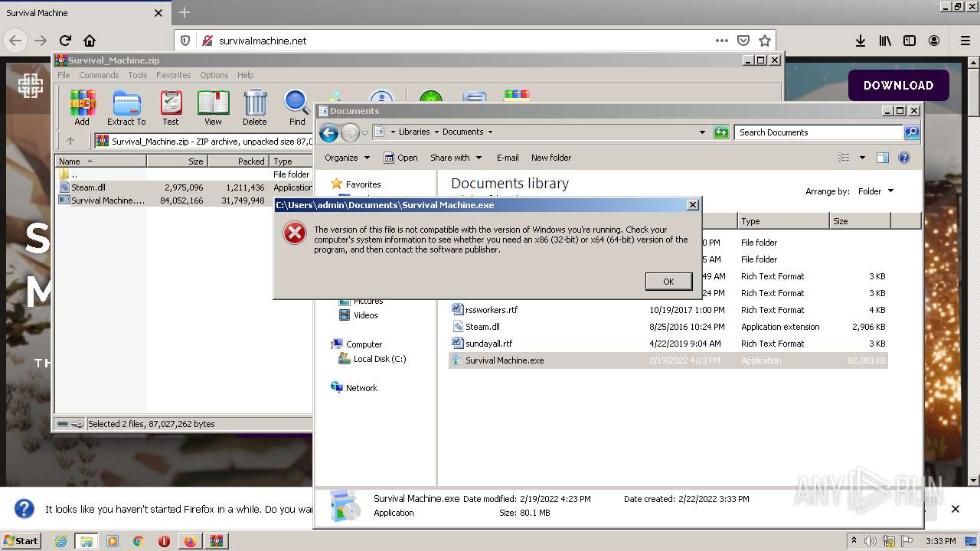Sort Explorer files by Type column

(783, 221)
